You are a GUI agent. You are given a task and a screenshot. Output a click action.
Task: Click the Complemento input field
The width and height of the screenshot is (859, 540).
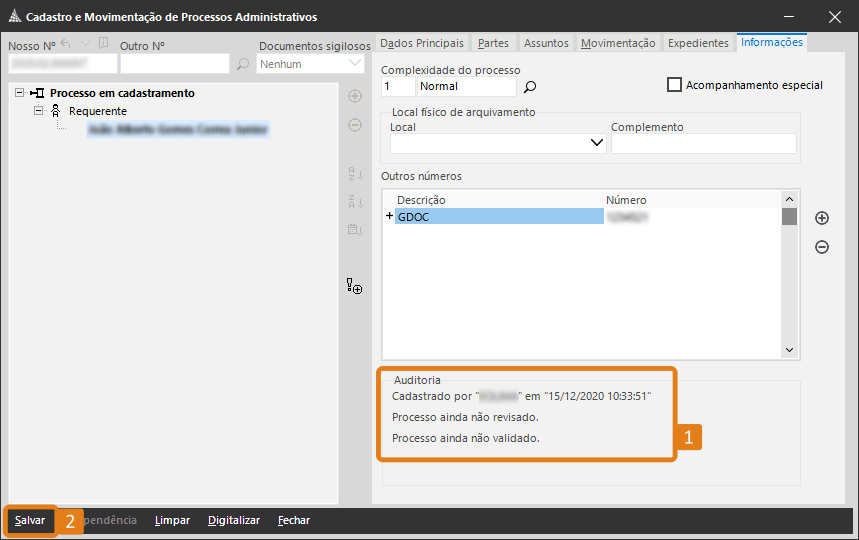[x=703, y=143]
